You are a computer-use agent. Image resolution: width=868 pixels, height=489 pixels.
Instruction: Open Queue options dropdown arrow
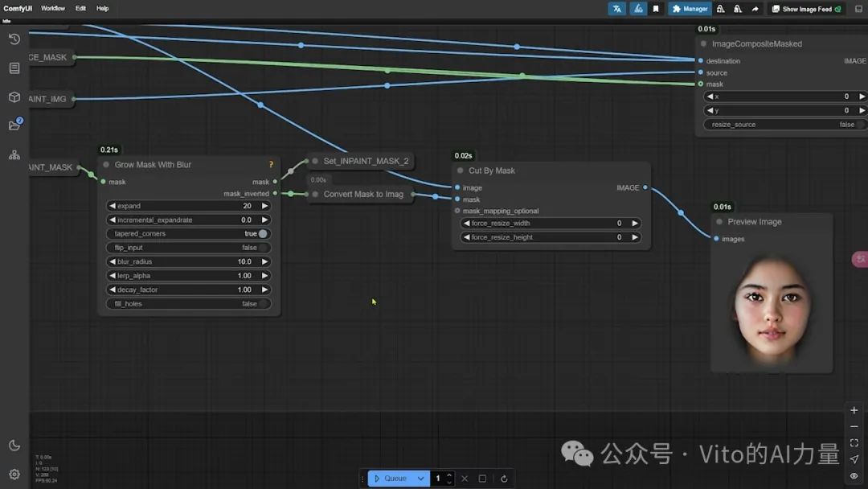[x=420, y=479]
